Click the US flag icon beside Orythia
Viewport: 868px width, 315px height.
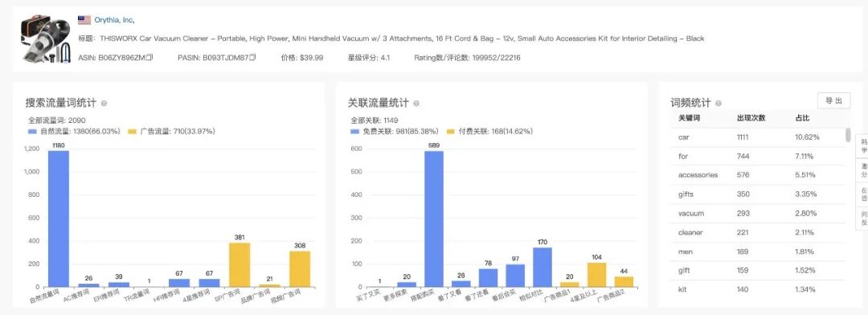click(84, 20)
